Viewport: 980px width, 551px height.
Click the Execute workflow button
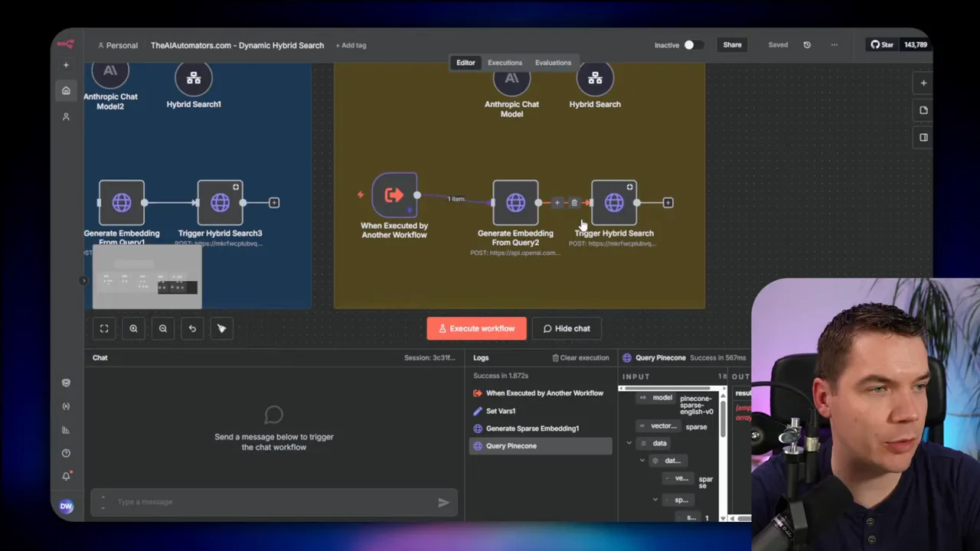(x=476, y=328)
